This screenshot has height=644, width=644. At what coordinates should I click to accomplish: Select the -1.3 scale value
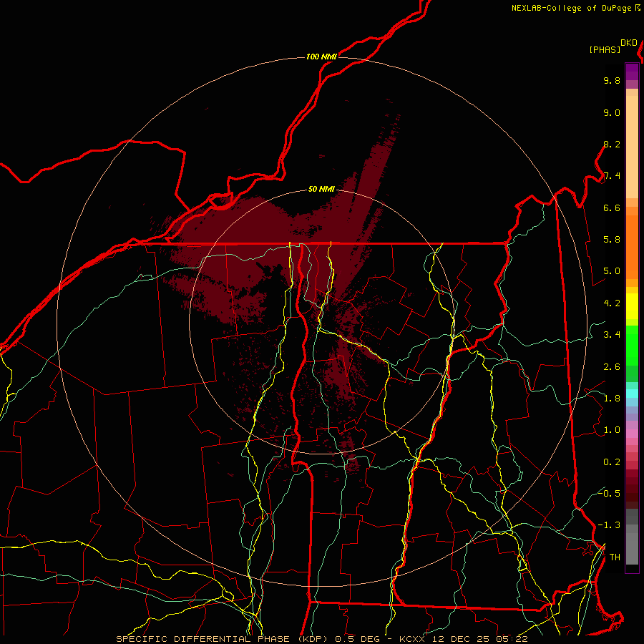609,525
